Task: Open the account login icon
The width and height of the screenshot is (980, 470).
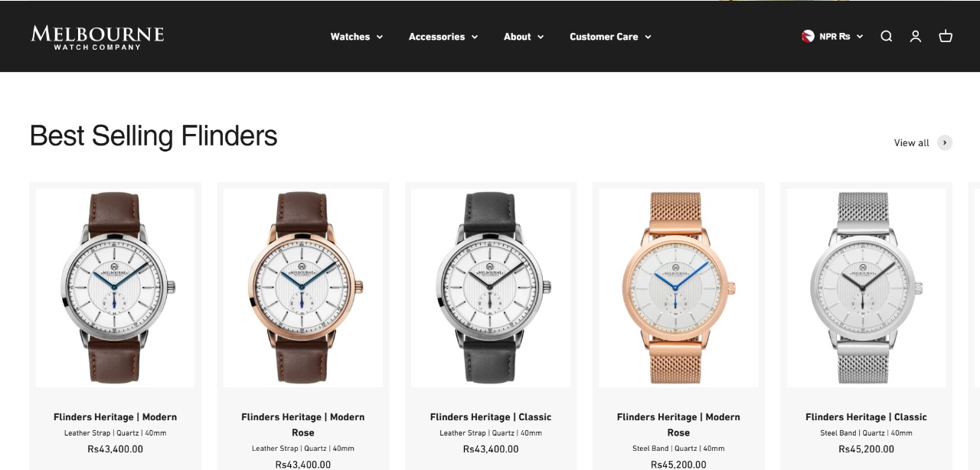Action: (916, 36)
